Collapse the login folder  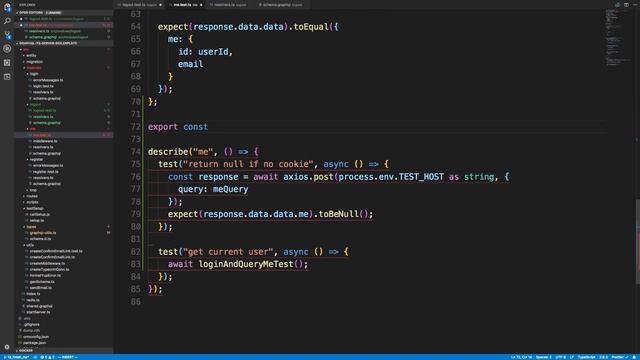pos(34,74)
